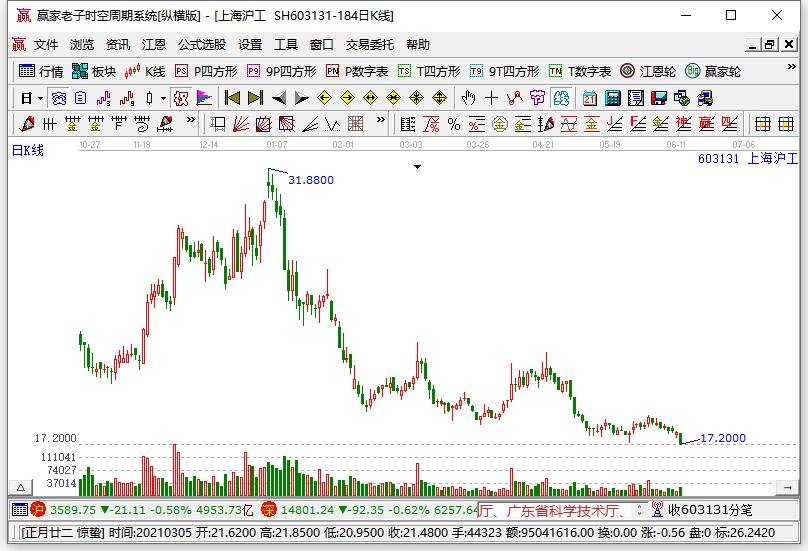The width and height of the screenshot is (808, 551).
Task: Open the 9T四方形 tool
Action: (504, 71)
